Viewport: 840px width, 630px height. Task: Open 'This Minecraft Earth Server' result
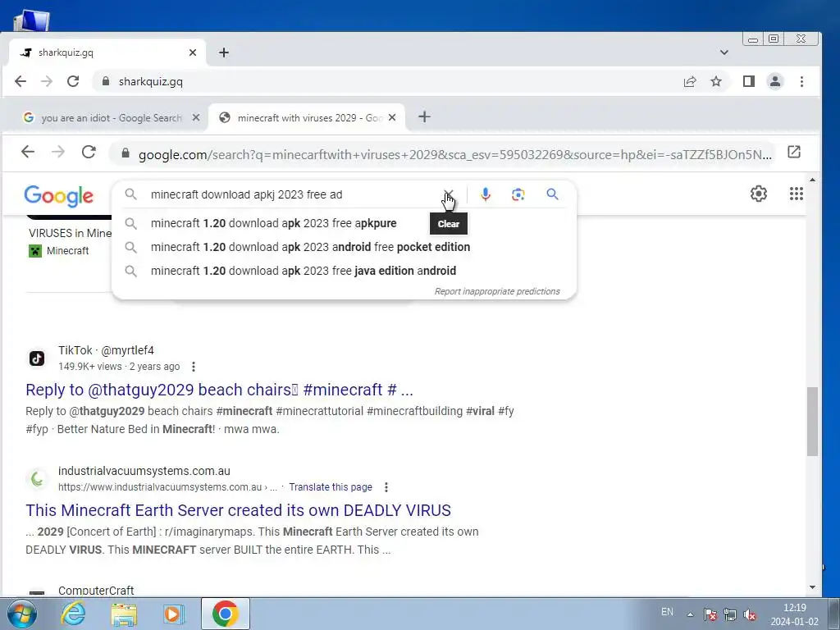tap(239, 510)
